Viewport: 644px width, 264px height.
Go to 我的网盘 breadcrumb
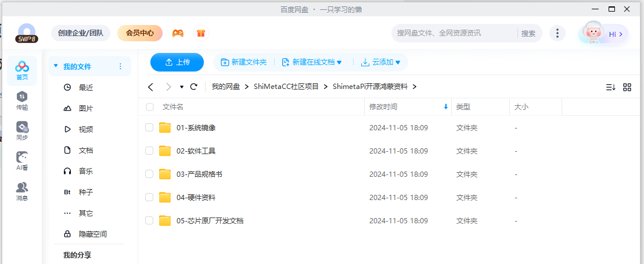click(x=225, y=87)
